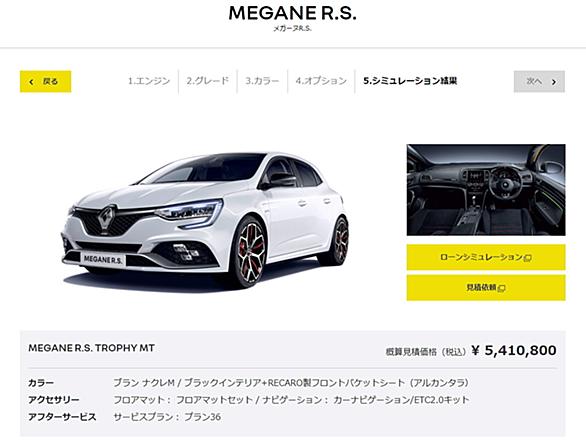Click the right chevron on 次へ button

click(554, 82)
